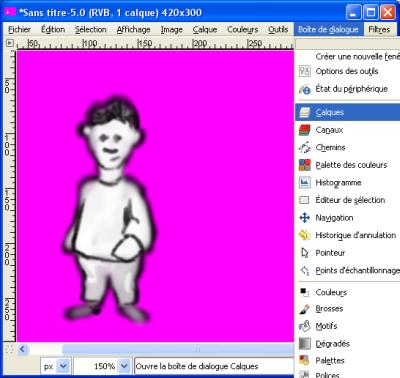Open the Couleurs menu in menu bar
Image resolution: width=400 pixels, height=378 pixels.
tap(243, 29)
